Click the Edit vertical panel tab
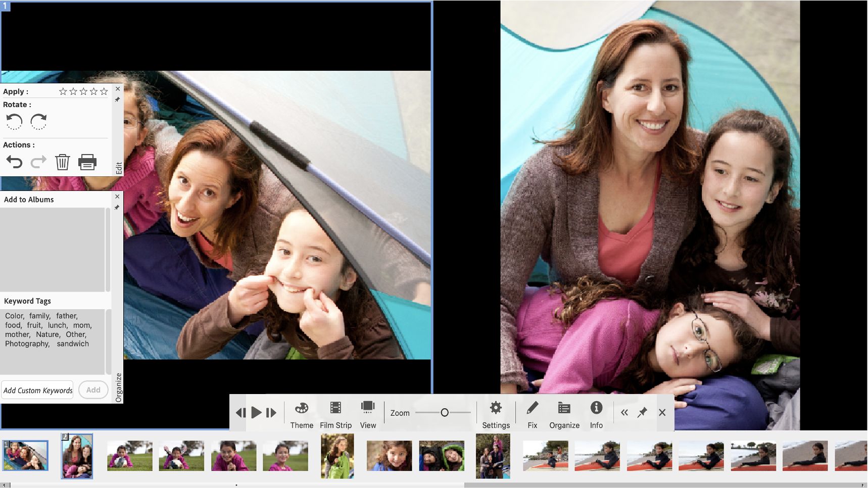This screenshot has height=488, width=868. pos(119,168)
